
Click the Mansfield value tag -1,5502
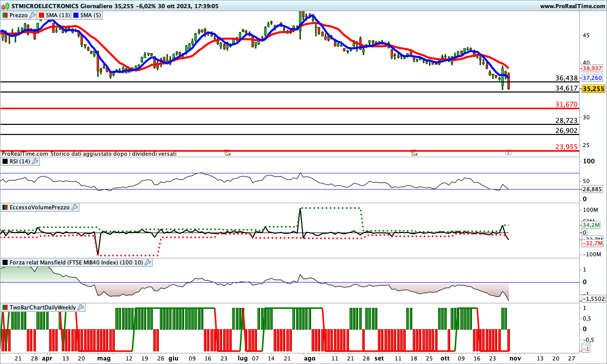593,299
